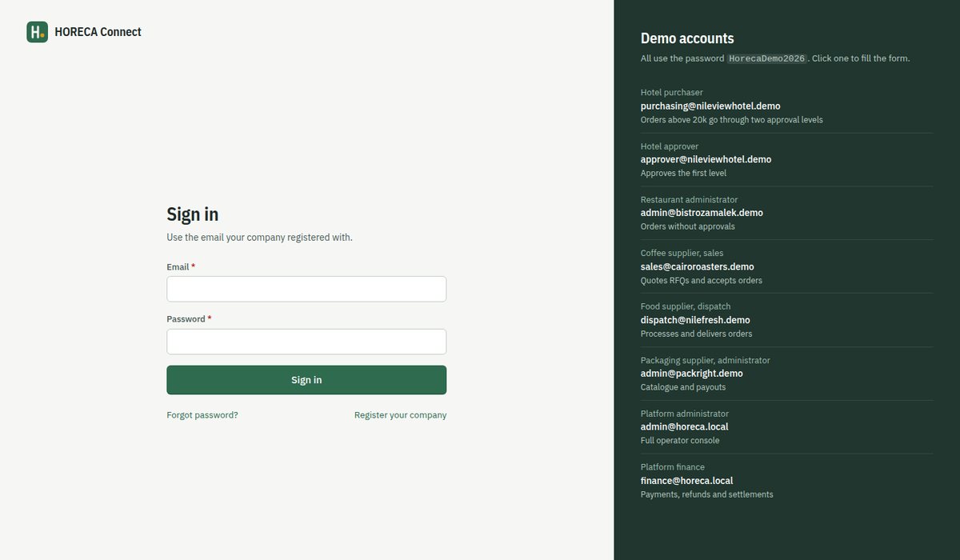
Task: Click the 'Hotel approver' role label
Action: [x=670, y=146]
